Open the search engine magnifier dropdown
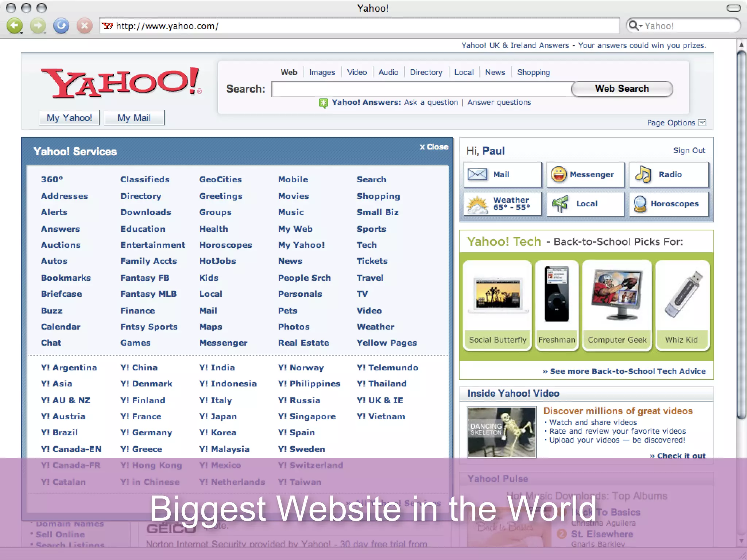 [635, 26]
